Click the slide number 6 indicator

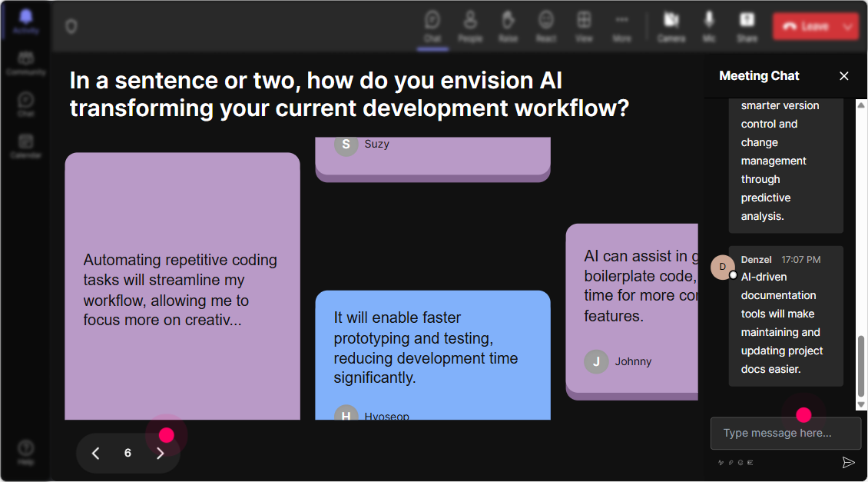pyautogui.click(x=128, y=454)
